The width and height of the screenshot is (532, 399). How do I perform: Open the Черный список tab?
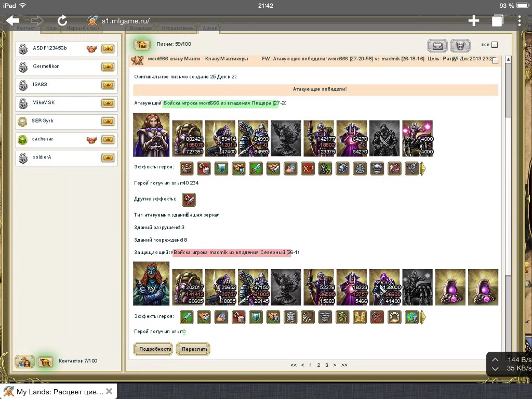point(82,28)
